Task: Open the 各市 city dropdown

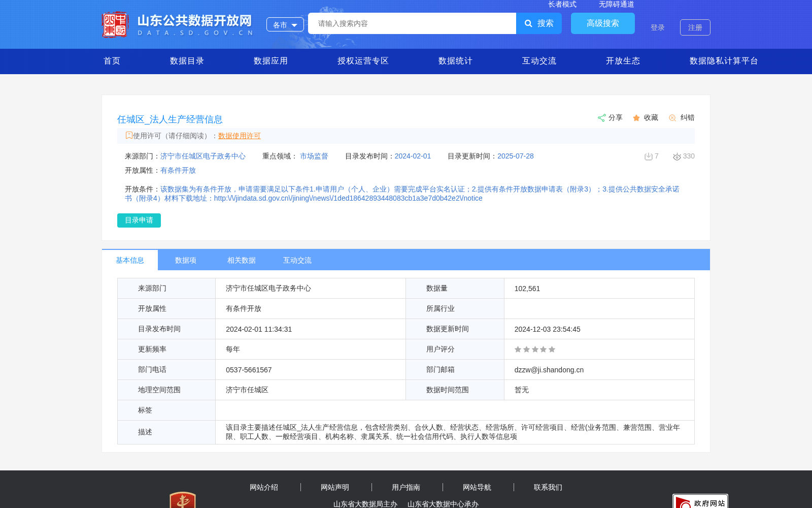Action: pos(285,24)
